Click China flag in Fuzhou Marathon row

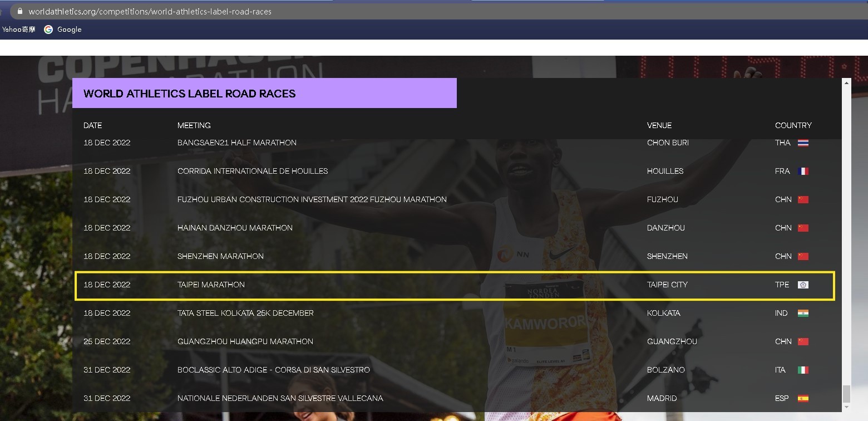(803, 199)
